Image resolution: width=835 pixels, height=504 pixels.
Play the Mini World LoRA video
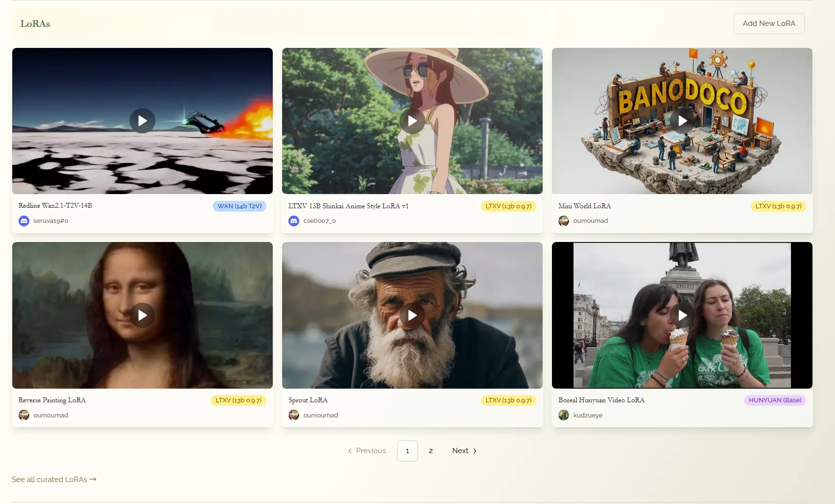[682, 121]
